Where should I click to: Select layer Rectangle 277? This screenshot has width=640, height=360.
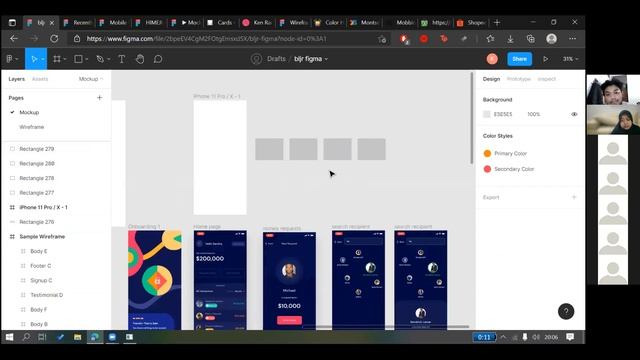click(36, 193)
